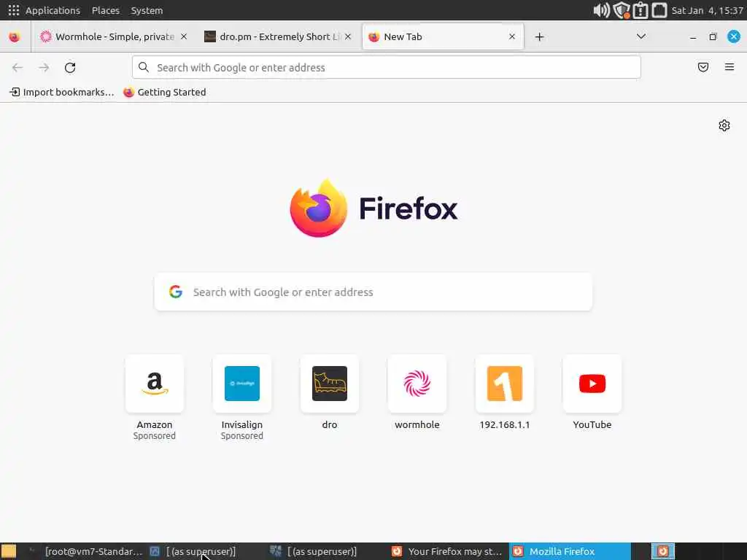Open the Getting Started bookmark
This screenshot has height=560, width=747.
[164, 93]
